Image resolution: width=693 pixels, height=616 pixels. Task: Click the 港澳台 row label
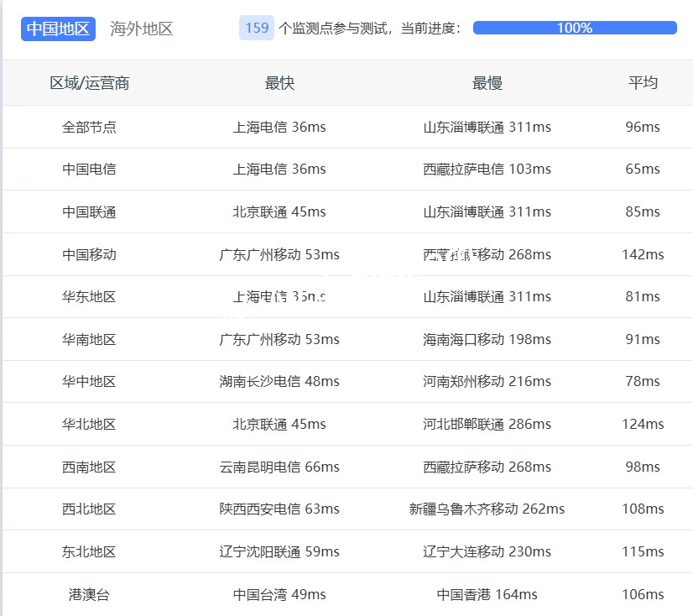[89, 594]
